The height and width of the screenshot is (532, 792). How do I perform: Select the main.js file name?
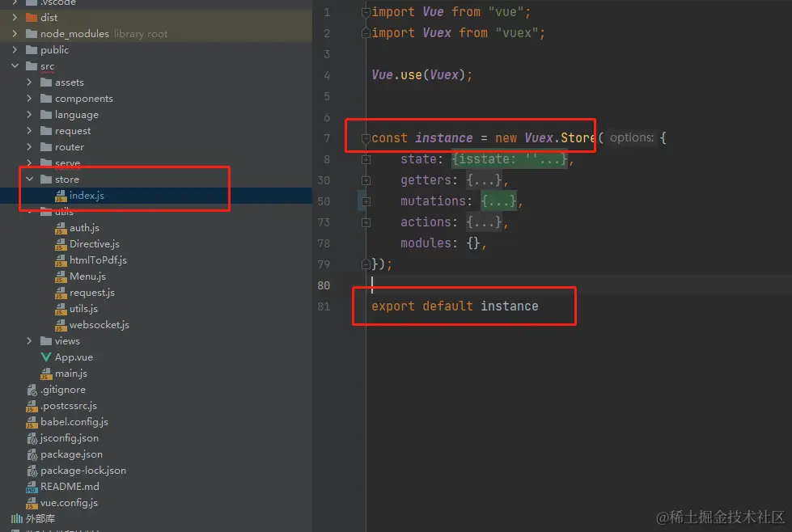click(x=71, y=374)
